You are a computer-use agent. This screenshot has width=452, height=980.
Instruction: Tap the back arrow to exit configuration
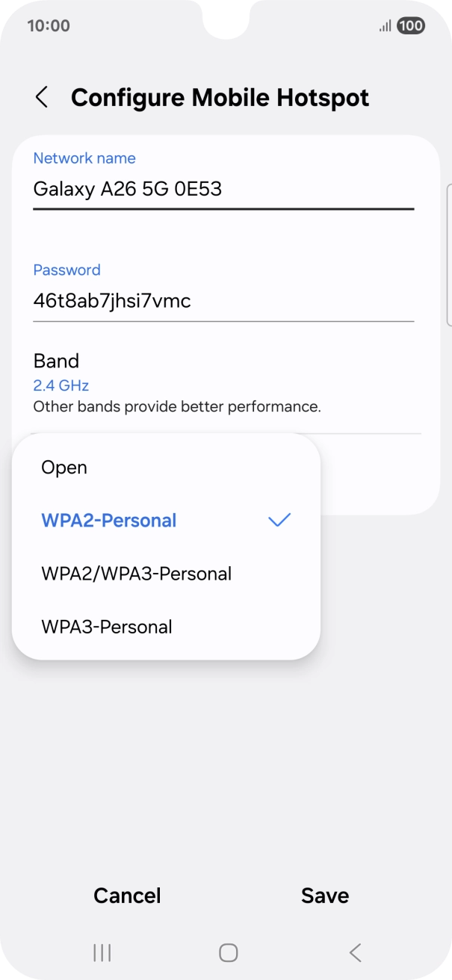(41, 97)
